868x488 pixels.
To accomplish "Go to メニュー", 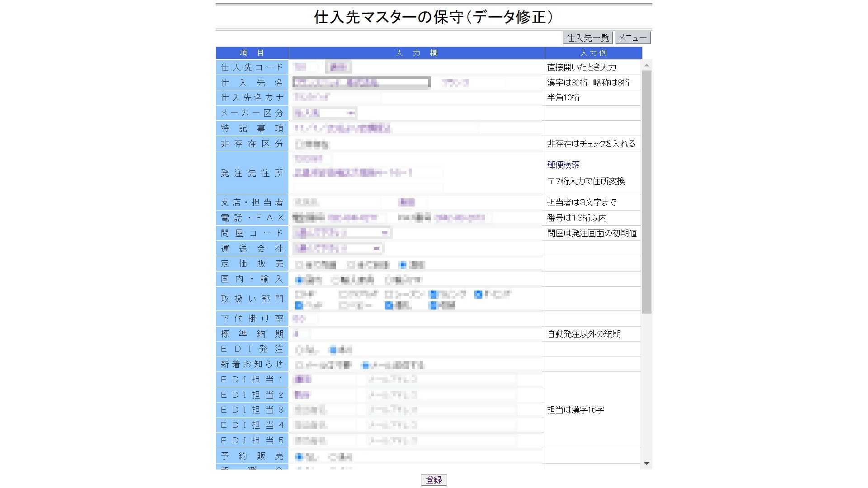I will click(632, 38).
